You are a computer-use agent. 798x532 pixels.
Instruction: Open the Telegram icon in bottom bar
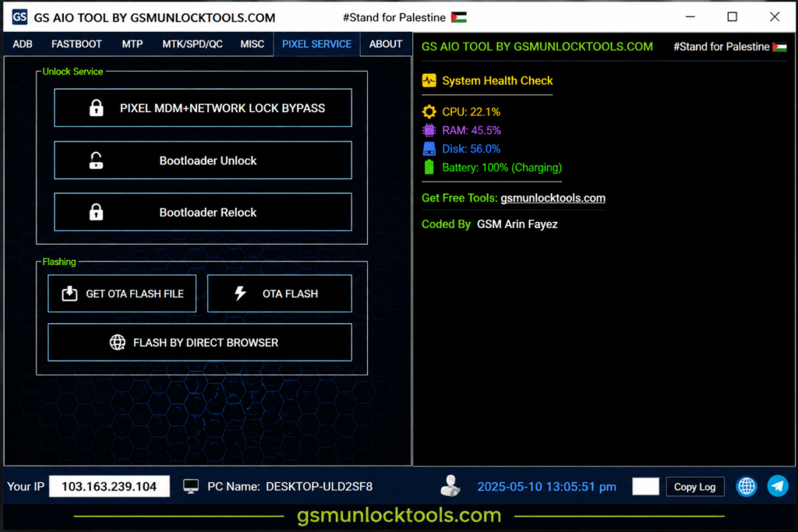(x=778, y=486)
